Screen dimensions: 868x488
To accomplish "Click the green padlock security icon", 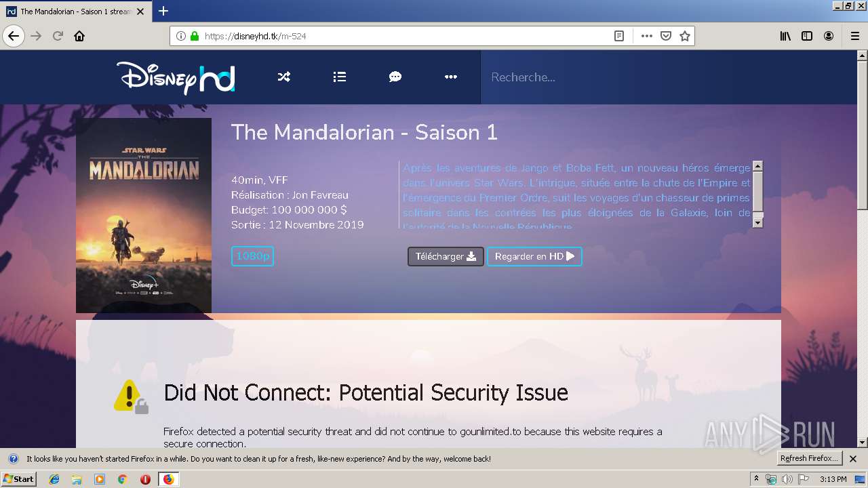I will pyautogui.click(x=195, y=36).
